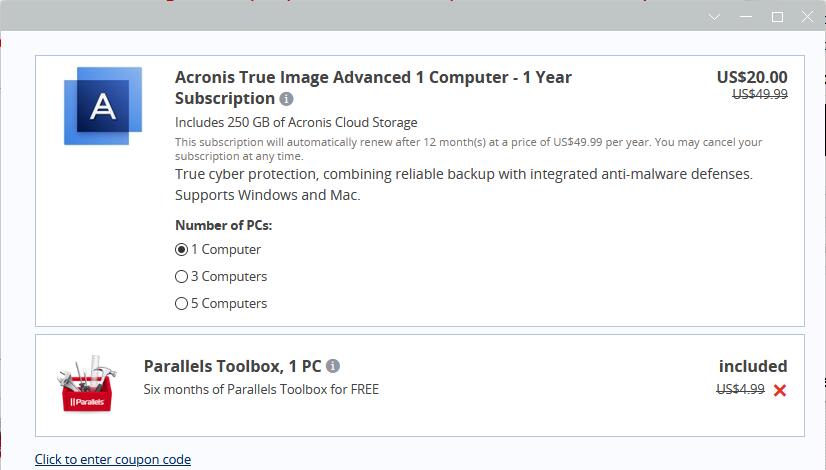Maximize the checkout window

[777, 17]
